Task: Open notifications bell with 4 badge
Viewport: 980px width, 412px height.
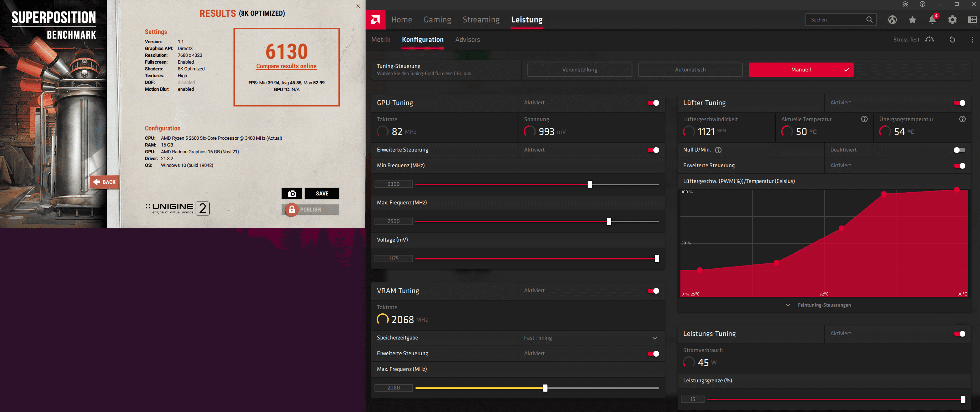Action: pyautogui.click(x=933, y=19)
